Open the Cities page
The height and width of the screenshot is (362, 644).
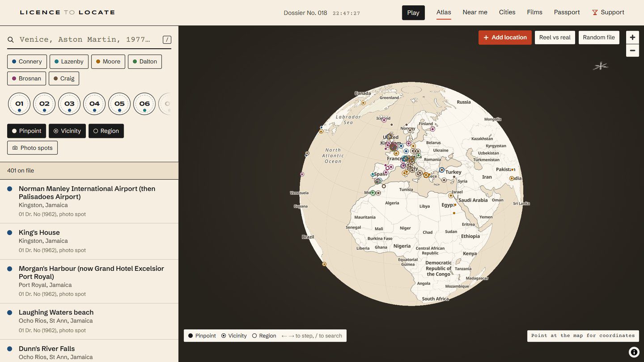pyautogui.click(x=507, y=13)
